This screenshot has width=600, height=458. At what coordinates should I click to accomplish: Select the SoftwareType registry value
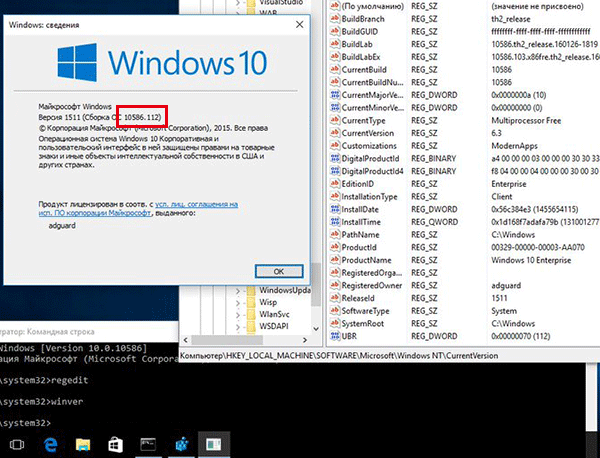pos(365,311)
